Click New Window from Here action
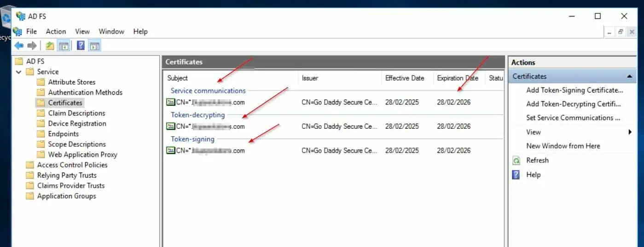 (563, 146)
